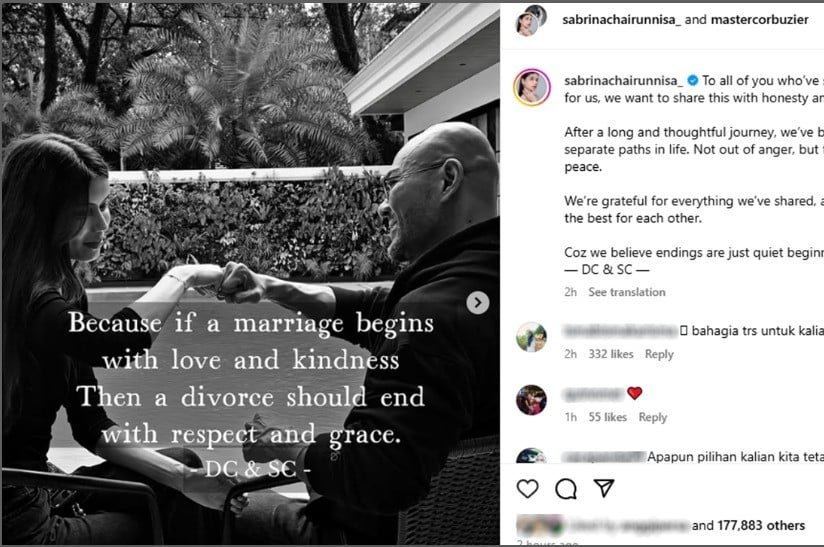Open mastercorbuzier profile from header
Image resolution: width=824 pixels, height=547 pixels.
[759, 19]
